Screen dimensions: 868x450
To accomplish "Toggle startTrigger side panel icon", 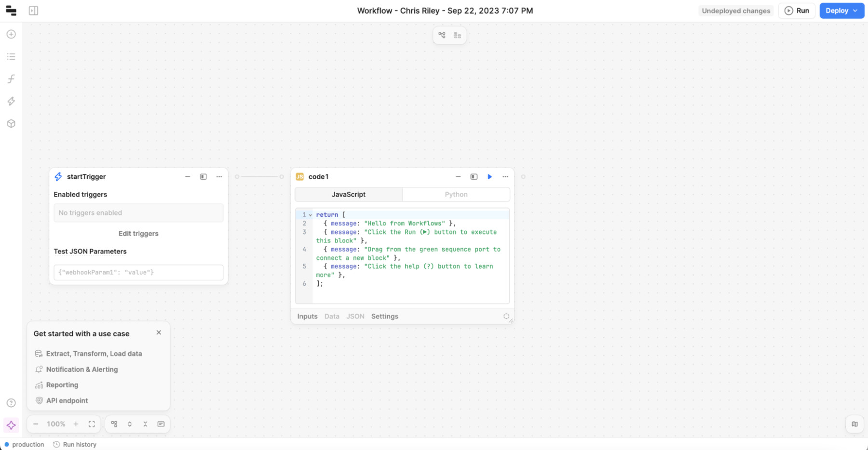I will tap(203, 177).
